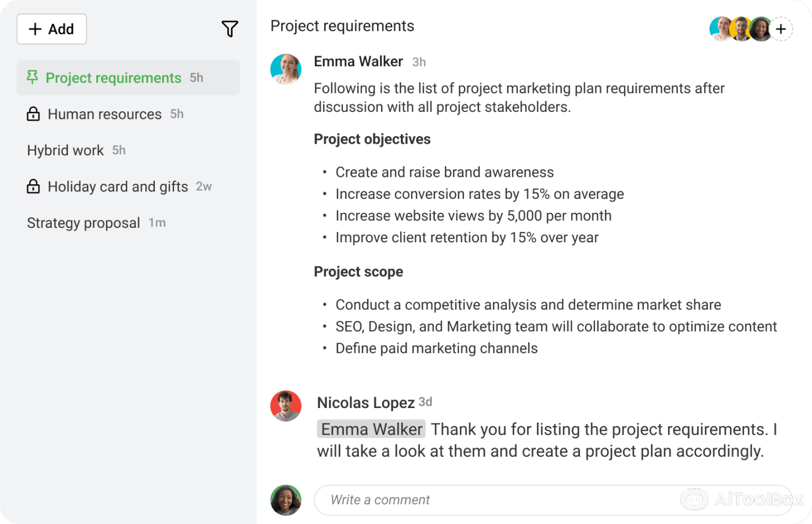Click the filter icon in the sidebar

[x=230, y=28]
